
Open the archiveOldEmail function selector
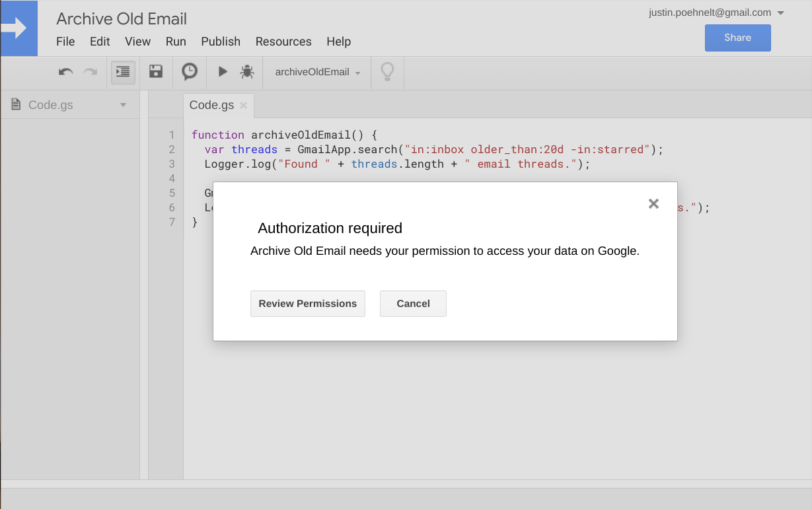(x=316, y=73)
